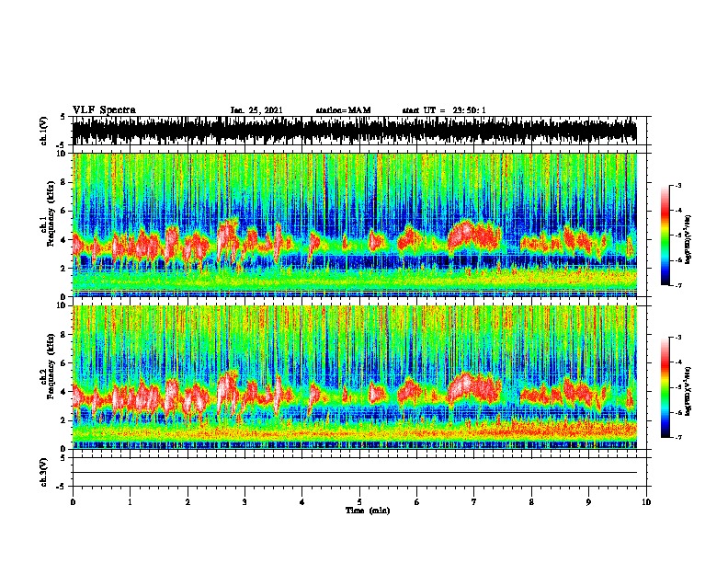Click the "VLF Spectra" plot title

tap(104, 110)
